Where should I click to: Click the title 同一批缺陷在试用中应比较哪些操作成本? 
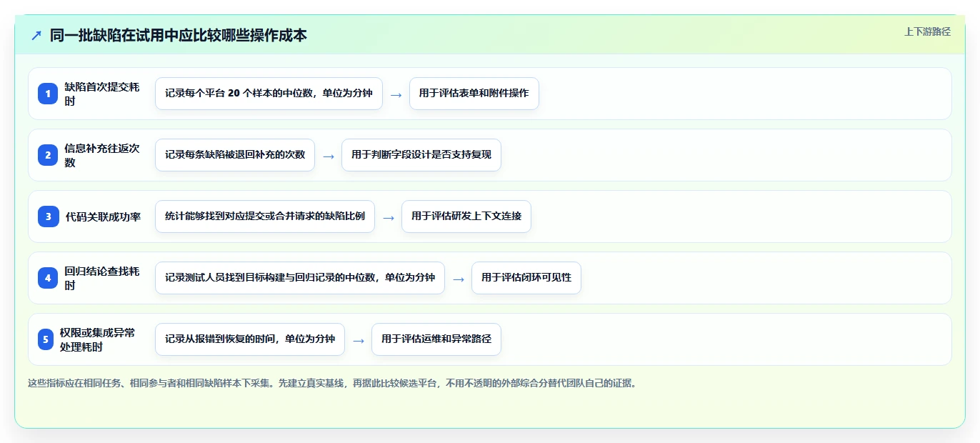(x=179, y=35)
